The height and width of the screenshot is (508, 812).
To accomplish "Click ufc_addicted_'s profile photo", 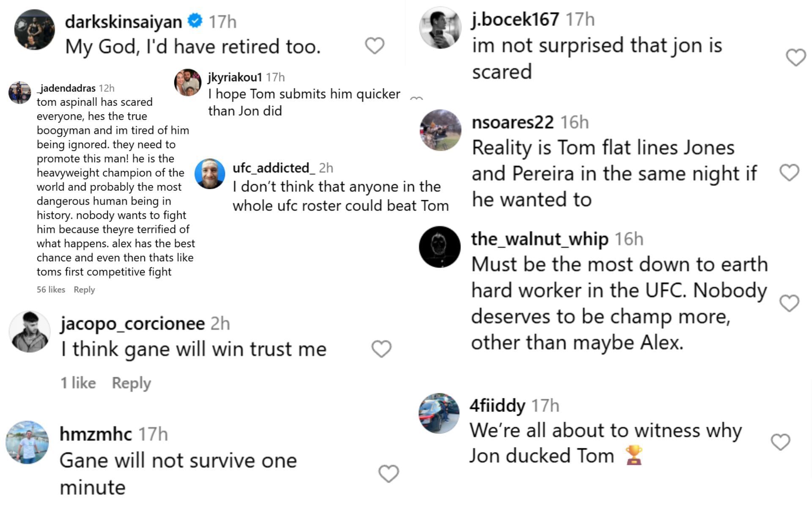I will pyautogui.click(x=210, y=174).
